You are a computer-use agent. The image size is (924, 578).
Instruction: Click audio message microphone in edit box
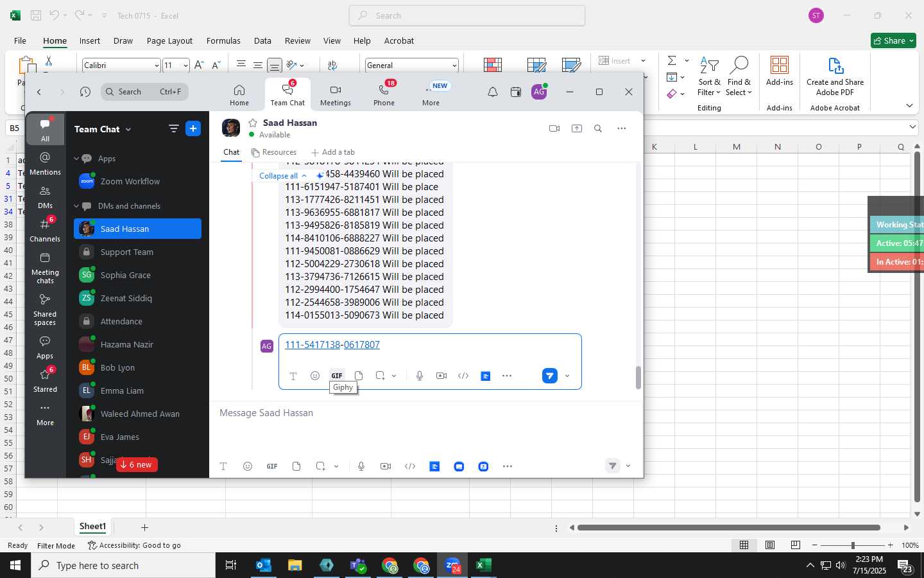coord(420,376)
